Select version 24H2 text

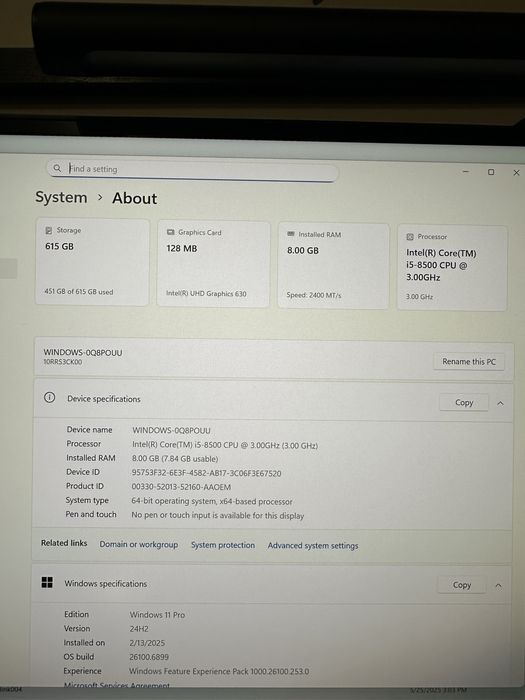pyautogui.click(x=139, y=629)
